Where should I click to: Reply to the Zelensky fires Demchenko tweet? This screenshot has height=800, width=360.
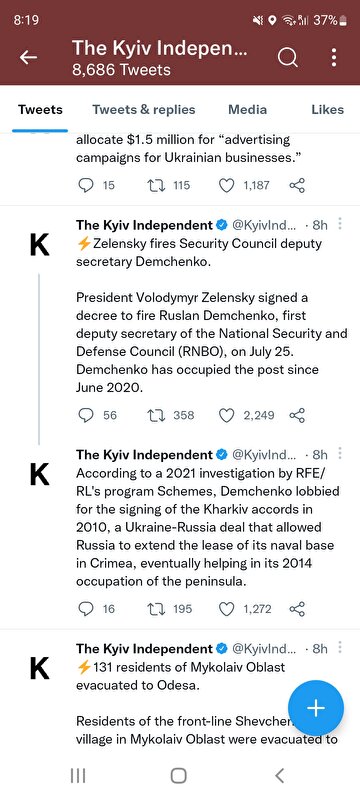point(86,415)
